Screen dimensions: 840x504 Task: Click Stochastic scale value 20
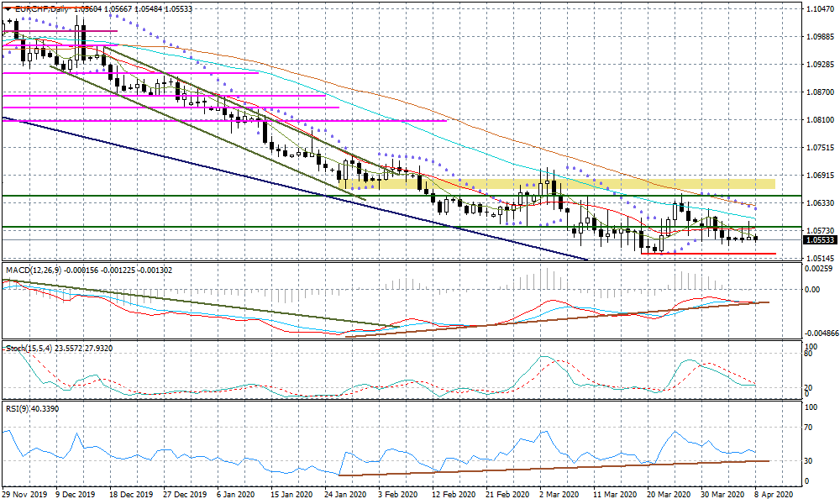(x=810, y=388)
